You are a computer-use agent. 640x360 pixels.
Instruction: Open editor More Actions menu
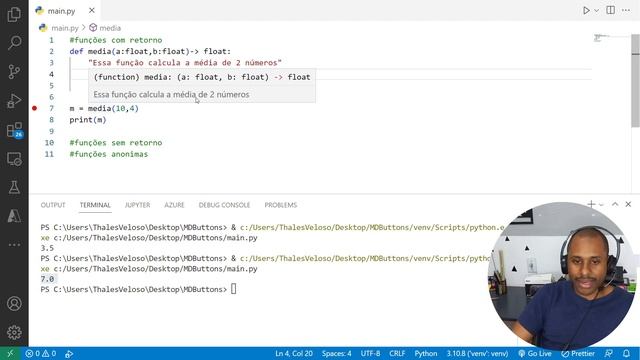(x=626, y=10)
